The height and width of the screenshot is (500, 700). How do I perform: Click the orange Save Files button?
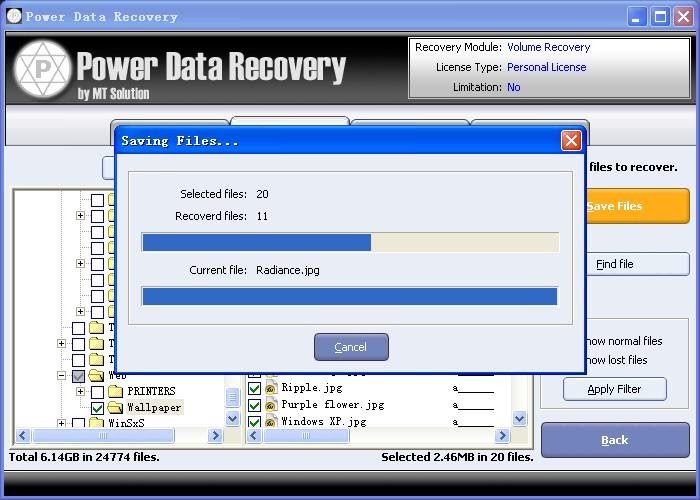[637, 206]
